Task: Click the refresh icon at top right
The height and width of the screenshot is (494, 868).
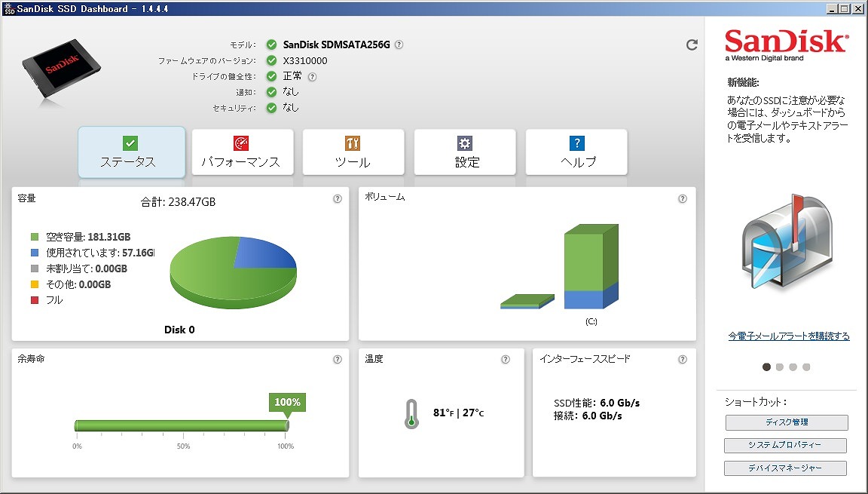Action: (x=692, y=44)
